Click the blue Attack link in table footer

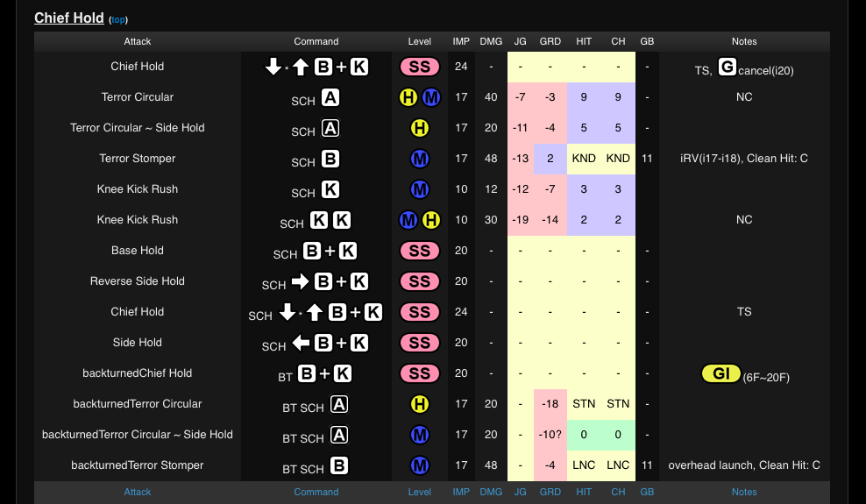click(x=138, y=492)
